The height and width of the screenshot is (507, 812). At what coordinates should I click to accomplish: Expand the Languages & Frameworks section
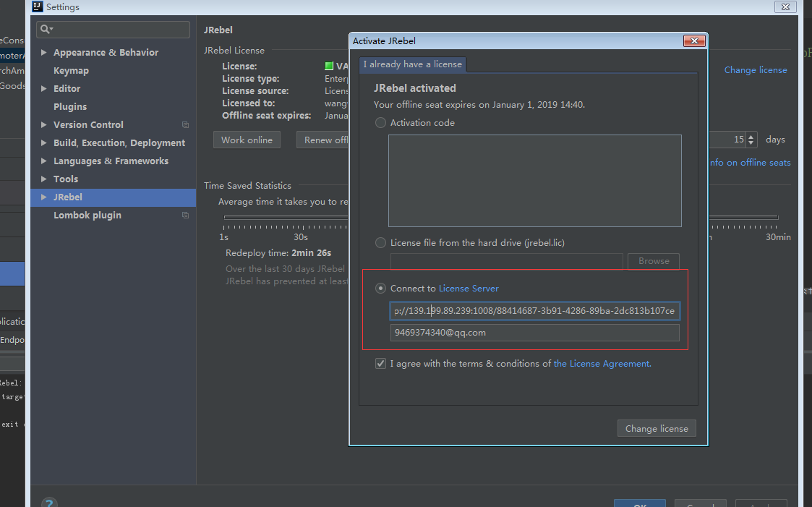point(44,161)
